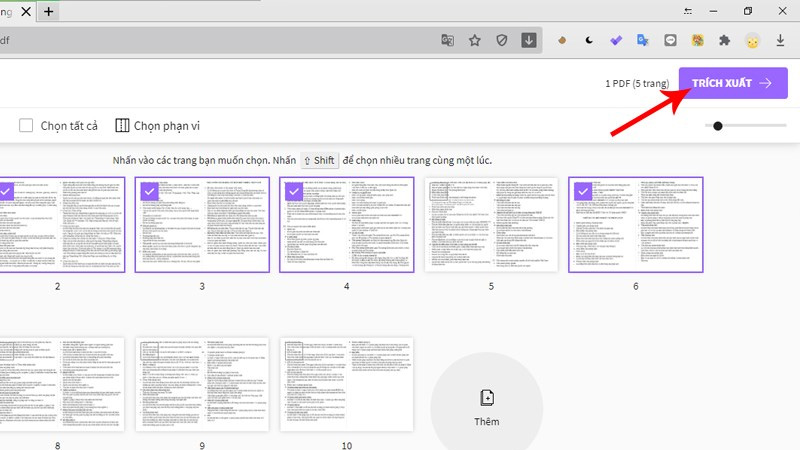Select the page 5 thumbnail
The width and height of the screenshot is (800, 450).
(491, 224)
